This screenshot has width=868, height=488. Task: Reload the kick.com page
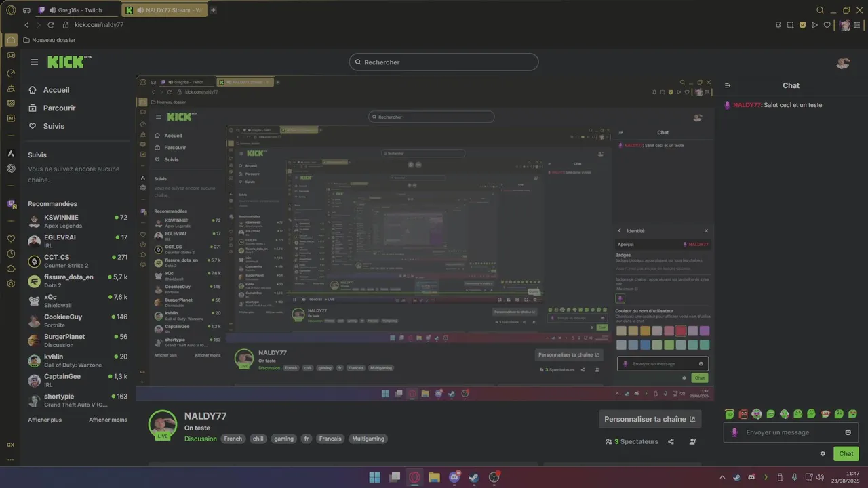pyautogui.click(x=51, y=25)
